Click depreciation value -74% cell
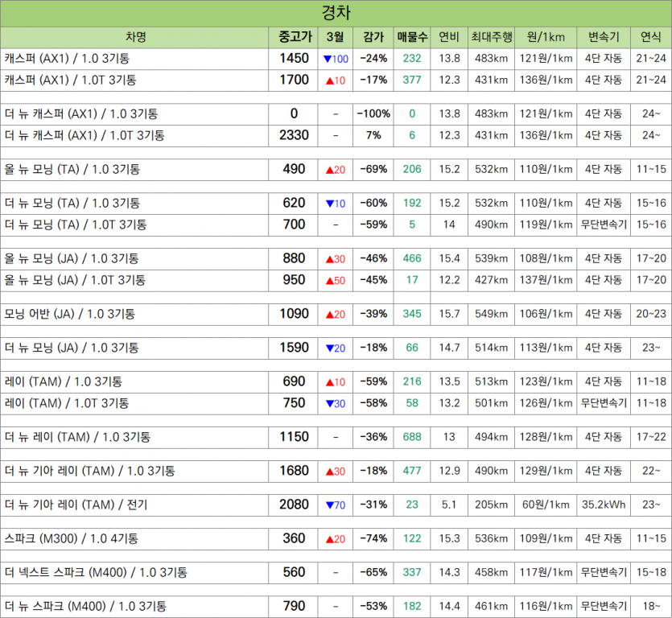The image size is (672, 618). [x=373, y=538]
